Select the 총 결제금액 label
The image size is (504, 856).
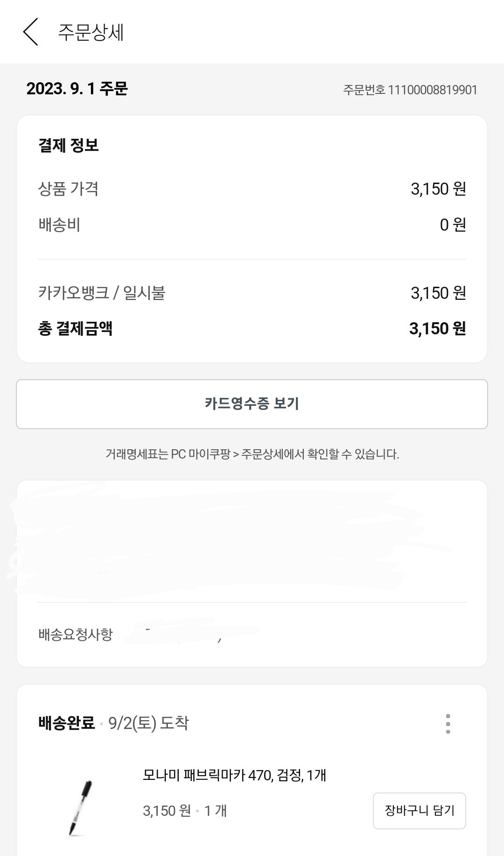tap(75, 328)
